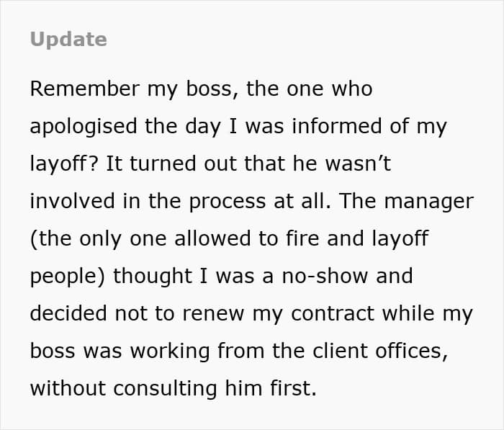
Task: Click on the word "people)"
Action: 68,277
